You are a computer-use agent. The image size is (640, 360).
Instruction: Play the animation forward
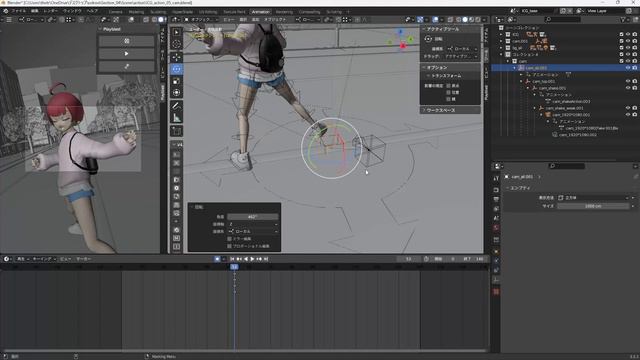click(x=252, y=259)
